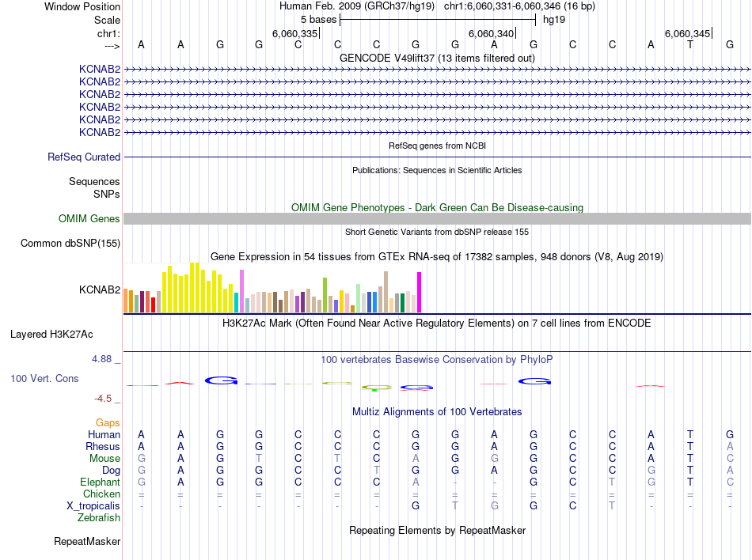752x560 pixels.
Task: Select the cyan GTEx expression bar
Action: [x=236, y=302]
